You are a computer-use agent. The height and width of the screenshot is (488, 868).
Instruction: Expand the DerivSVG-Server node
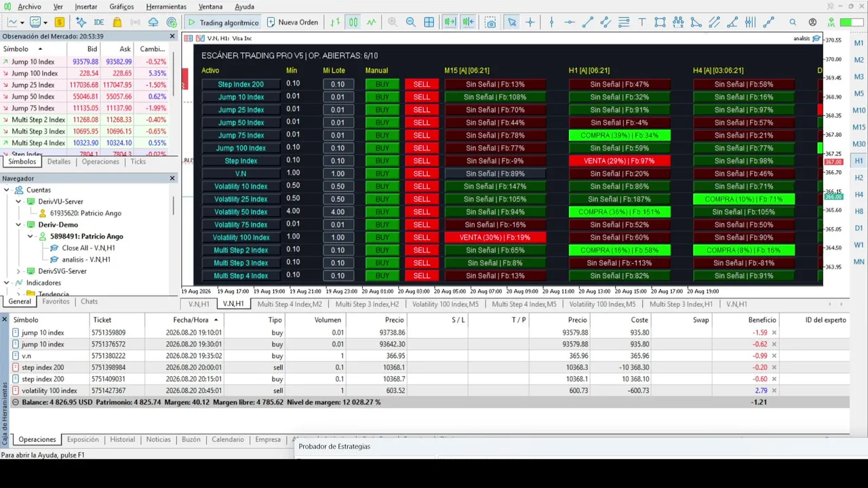(x=18, y=271)
